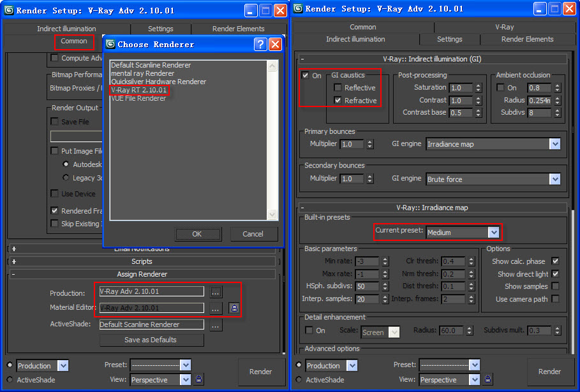580x392 pixels.
Task: Open Common tab in right window
Action: 363,27
